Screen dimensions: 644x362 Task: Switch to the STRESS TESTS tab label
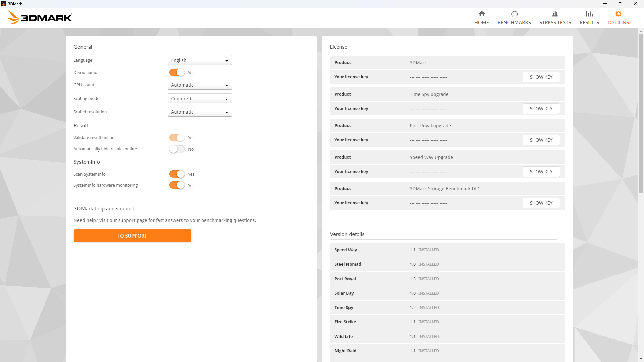(x=555, y=23)
